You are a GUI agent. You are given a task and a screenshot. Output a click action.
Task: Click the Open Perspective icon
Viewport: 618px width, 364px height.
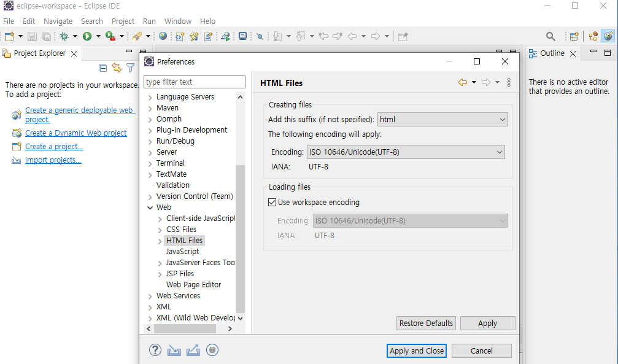click(x=574, y=36)
